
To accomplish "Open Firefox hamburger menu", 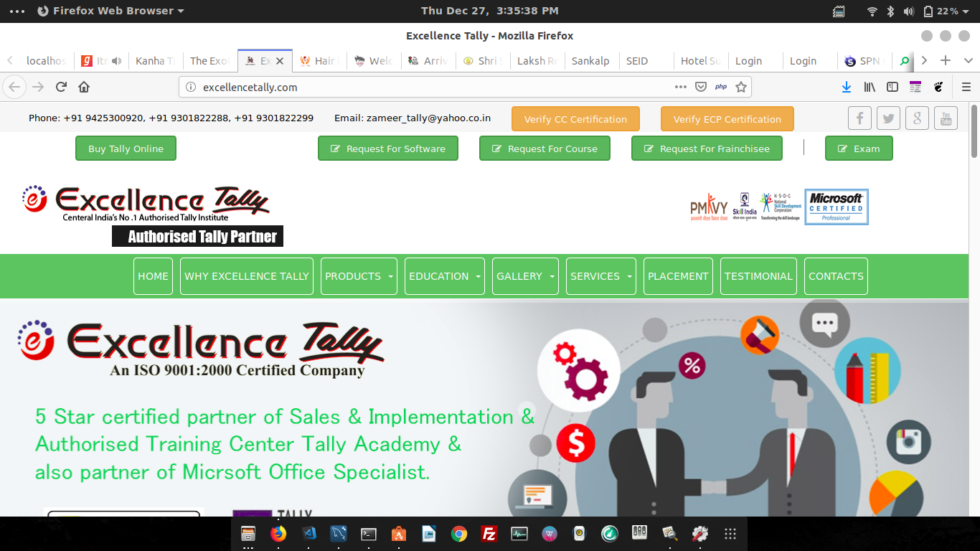I will click(x=966, y=87).
